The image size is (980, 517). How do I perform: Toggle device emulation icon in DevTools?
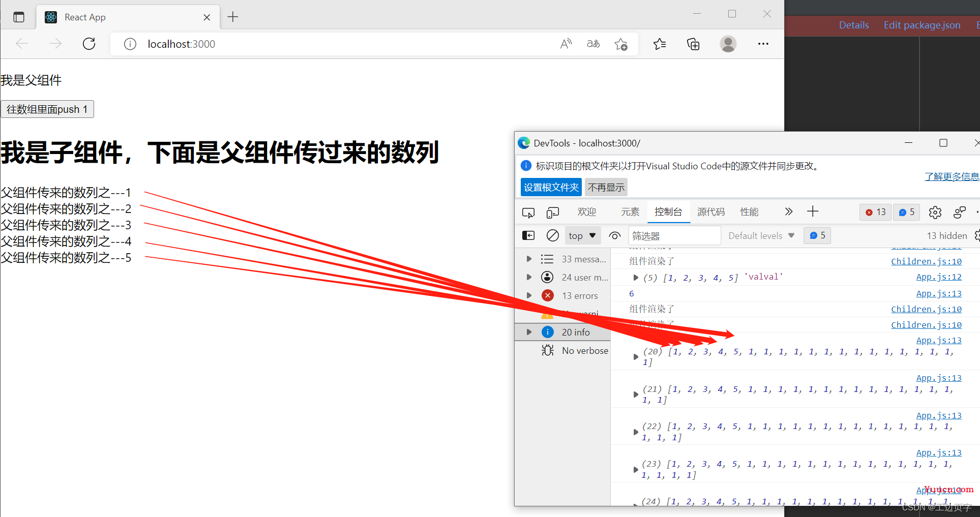[x=553, y=212]
